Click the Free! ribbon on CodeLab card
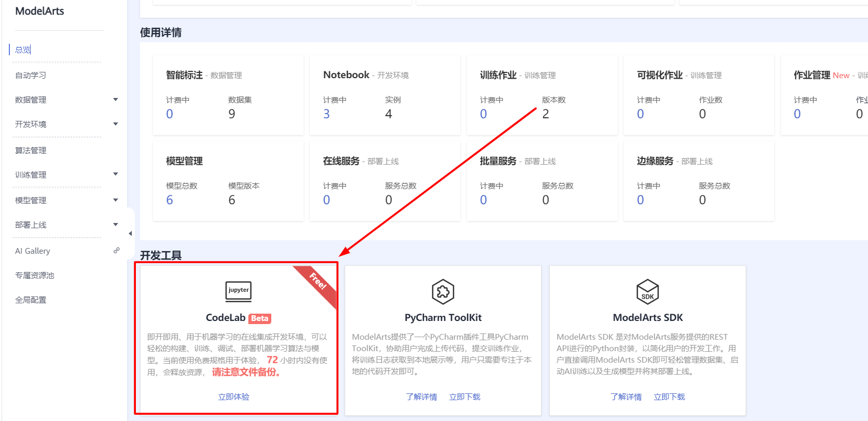Image resolution: width=868 pixels, height=421 pixels. [317, 281]
